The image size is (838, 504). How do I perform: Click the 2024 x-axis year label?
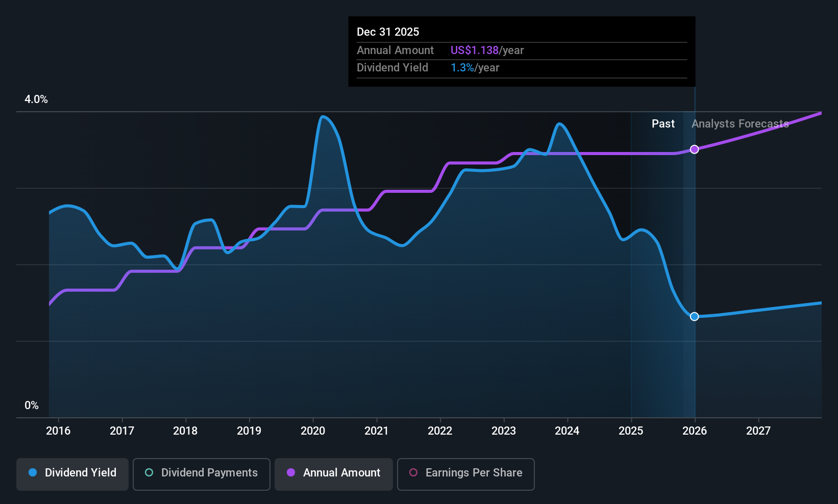(567, 431)
